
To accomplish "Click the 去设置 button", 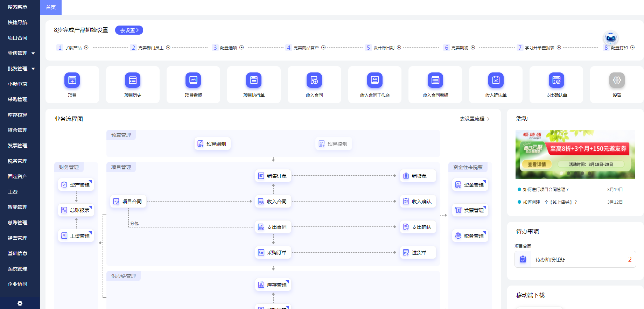I will click(129, 30).
